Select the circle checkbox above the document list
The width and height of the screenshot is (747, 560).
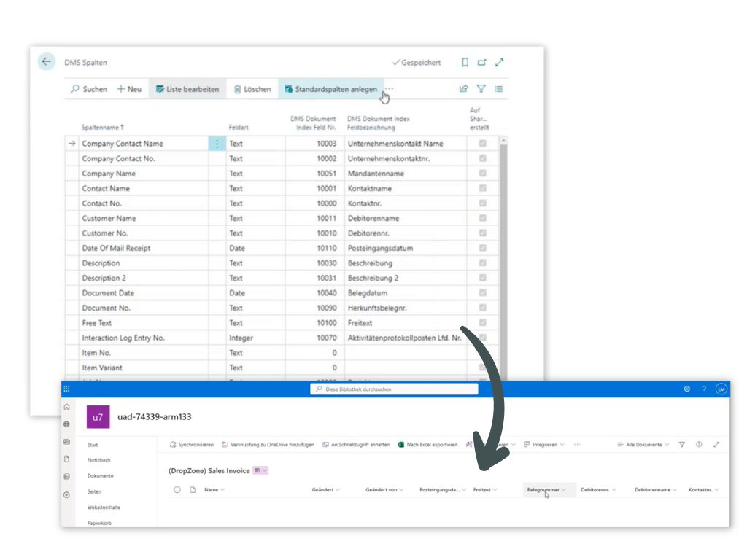pyautogui.click(x=176, y=489)
